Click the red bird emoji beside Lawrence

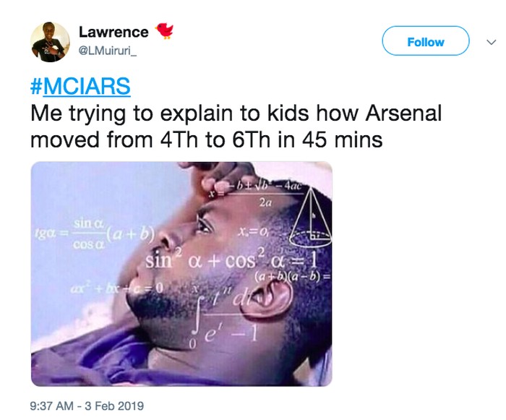click(165, 31)
